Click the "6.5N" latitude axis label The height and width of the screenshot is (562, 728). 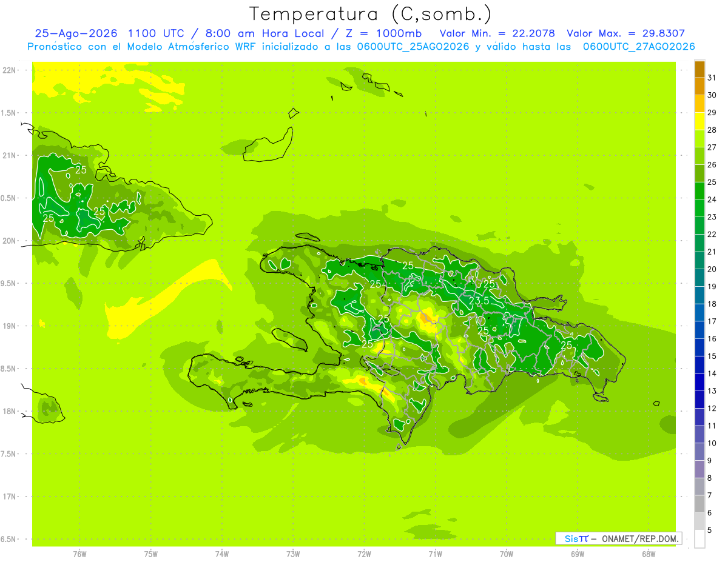tap(8, 539)
